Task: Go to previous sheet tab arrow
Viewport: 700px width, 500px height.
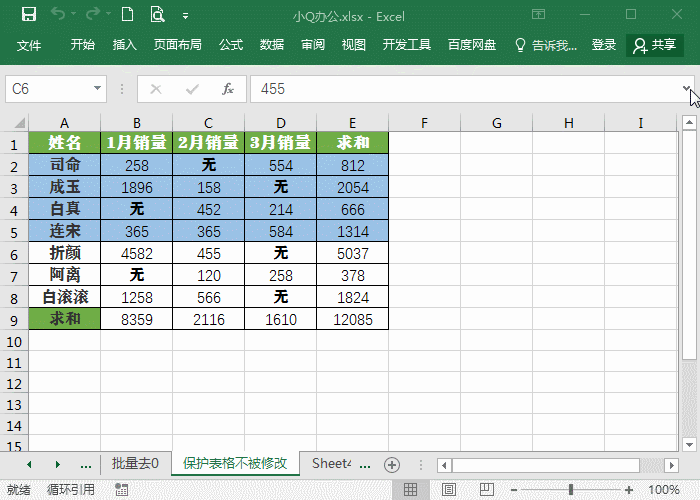Action: coord(29,465)
